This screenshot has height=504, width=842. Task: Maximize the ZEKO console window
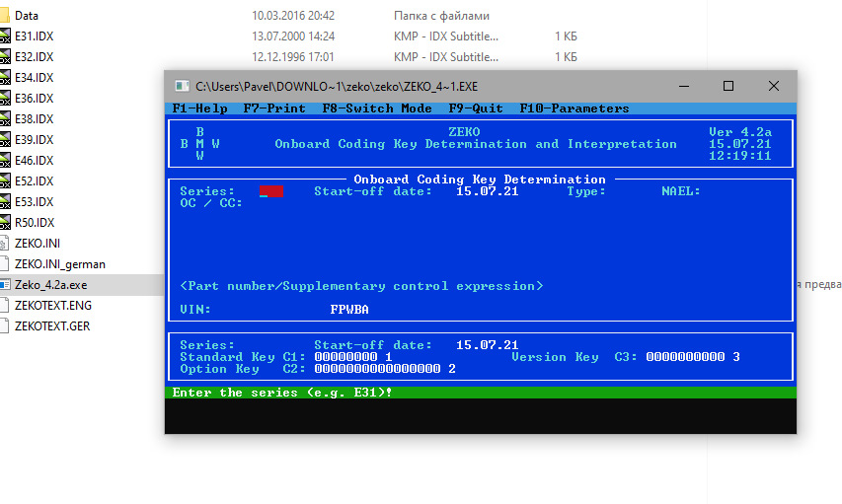click(x=728, y=86)
